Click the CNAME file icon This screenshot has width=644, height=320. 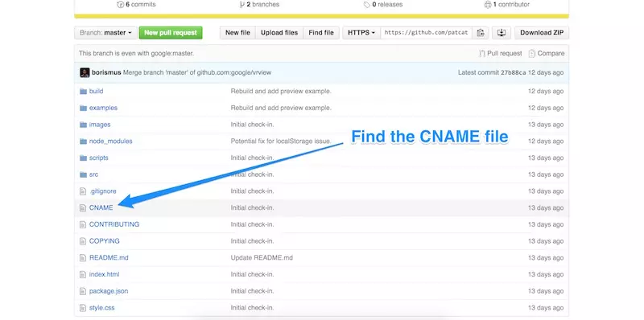[x=83, y=208]
